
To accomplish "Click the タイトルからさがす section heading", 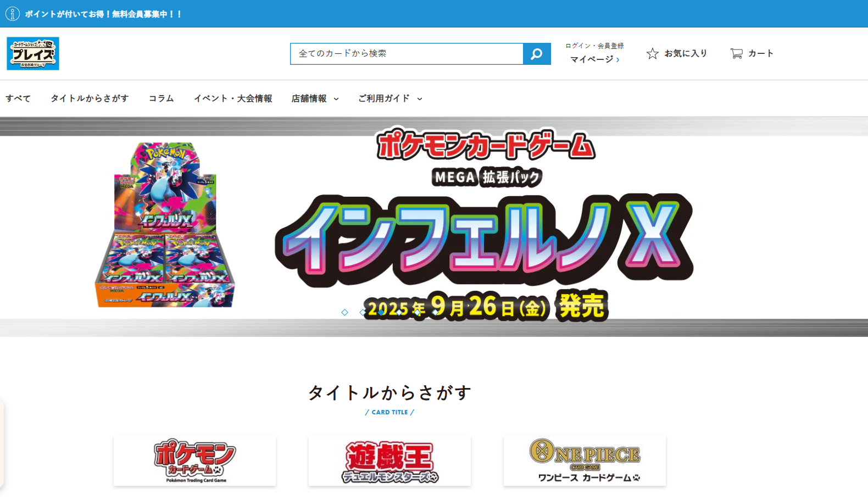I will 390,392.
